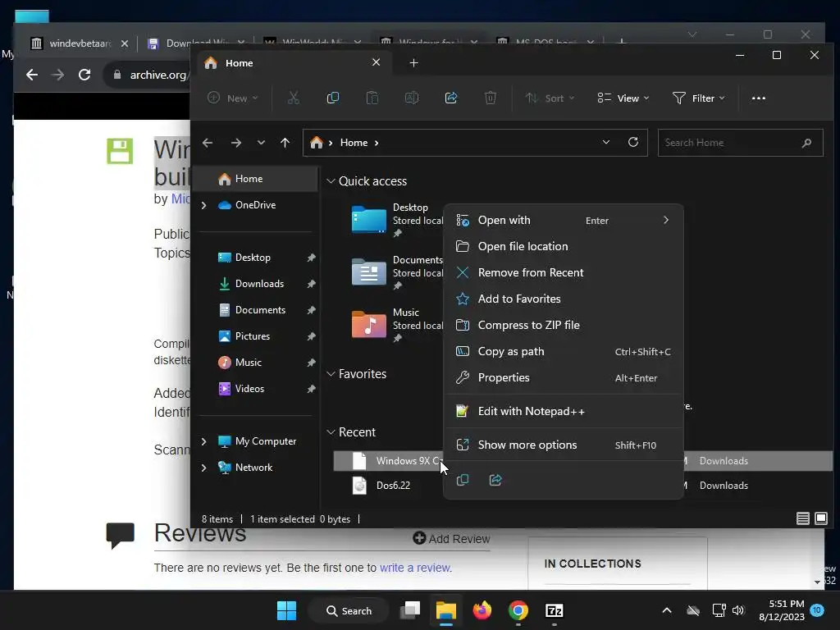Select Add to Favorites
Viewport: 840px width, 630px height.
pyautogui.click(x=563, y=299)
